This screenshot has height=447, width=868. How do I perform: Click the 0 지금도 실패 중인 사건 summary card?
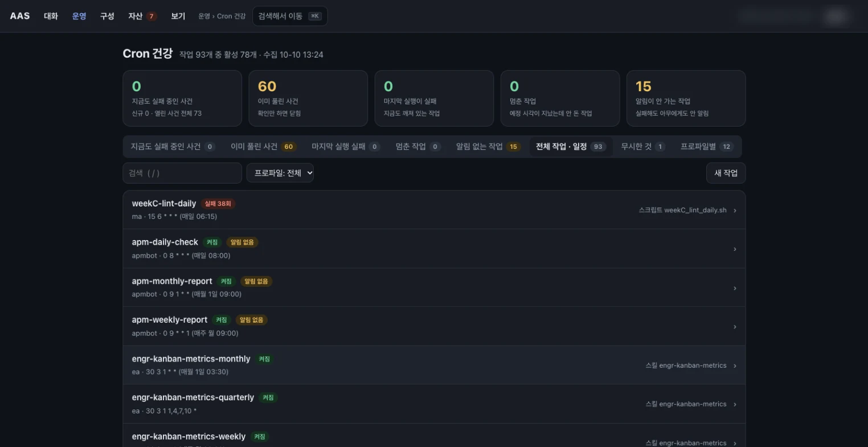click(183, 98)
